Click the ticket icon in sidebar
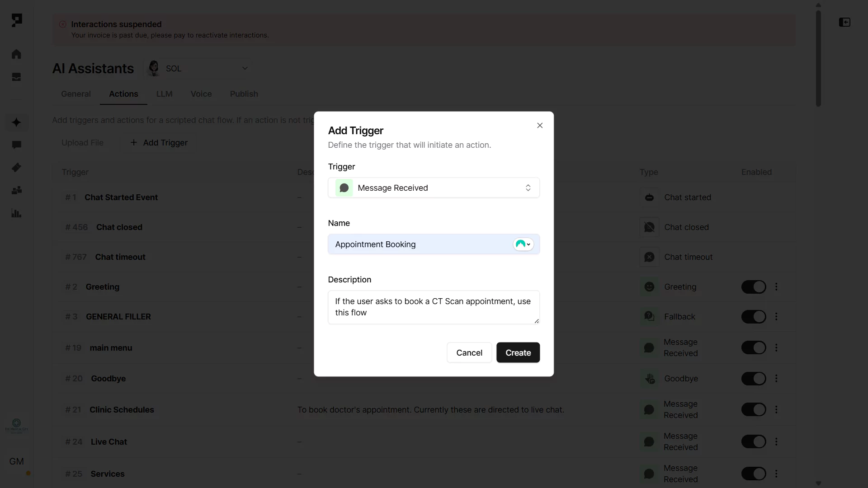The image size is (868, 488). point(16,168)
